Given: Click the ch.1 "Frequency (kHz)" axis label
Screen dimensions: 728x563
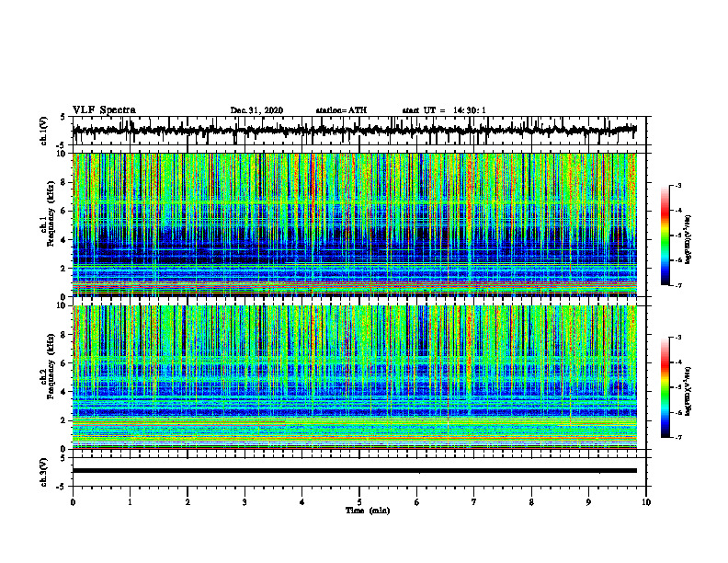Looking at the screenshot, I should (x=51, y=213).
